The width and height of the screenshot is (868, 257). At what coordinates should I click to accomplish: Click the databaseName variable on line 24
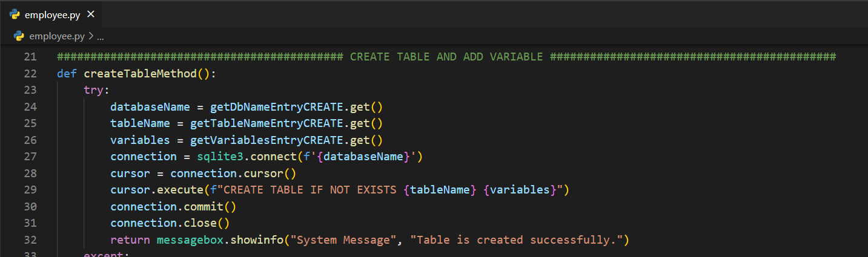(150, 107)
